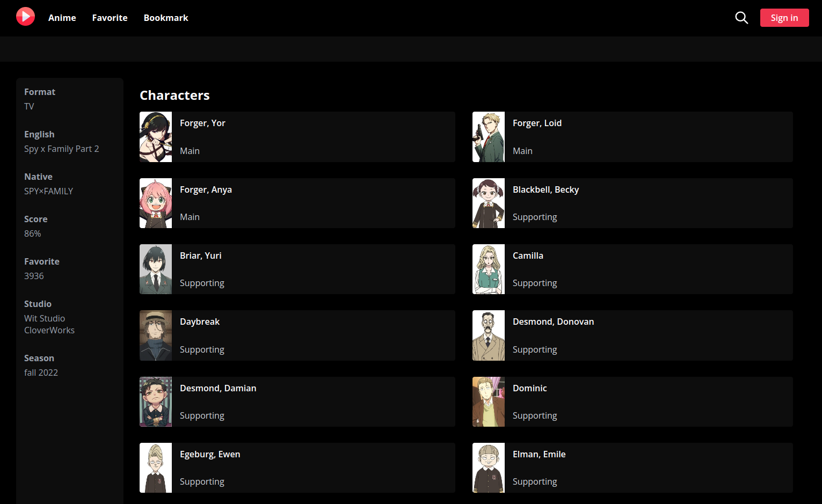Click the 'Spy x Family Part 2' title
The width and height of the screenshot is (822, 504).
click(62, 149)
